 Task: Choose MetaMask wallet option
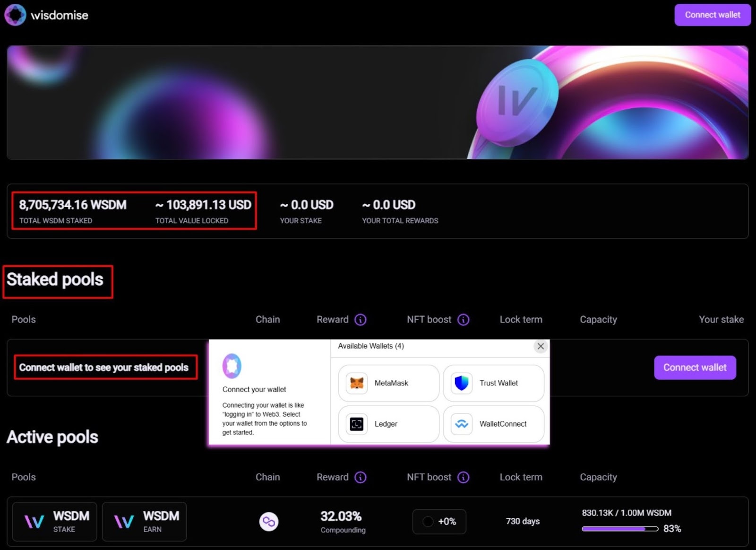tap(388, 383)
